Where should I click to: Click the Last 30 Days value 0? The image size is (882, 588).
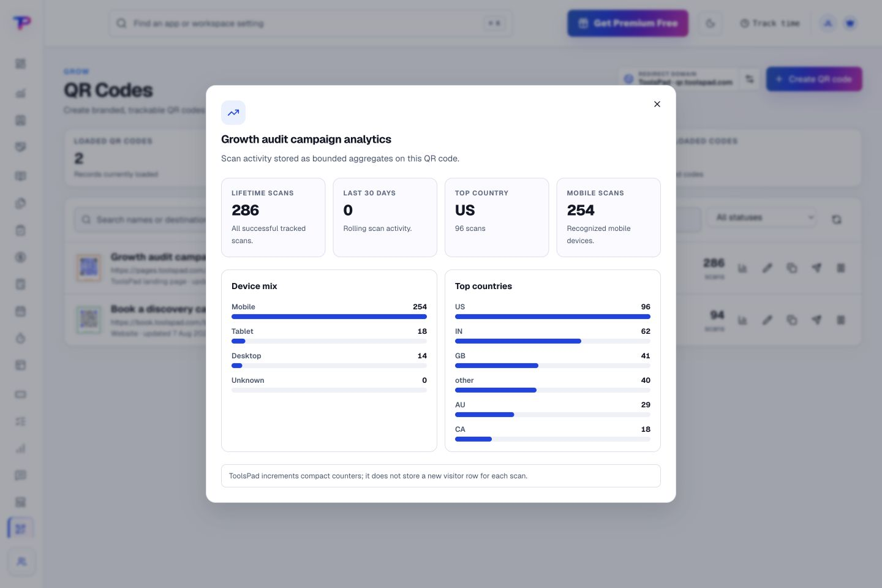tap(348, 210)
